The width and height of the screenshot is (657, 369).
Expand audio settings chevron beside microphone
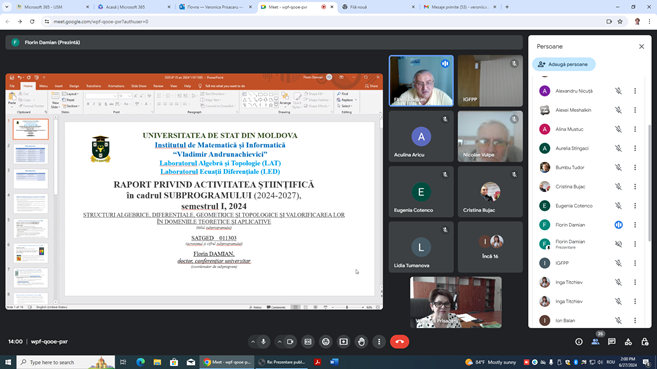pyautogui.click(x=253, y=342)
